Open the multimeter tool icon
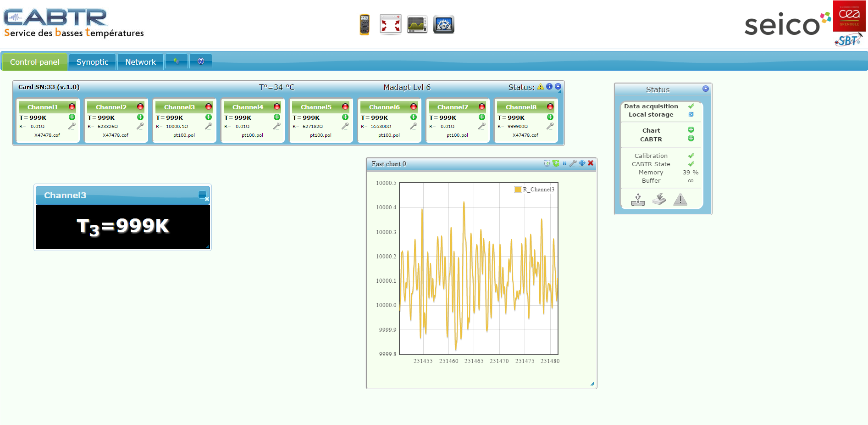The image size is (868, 425). (x=365, y=24)
